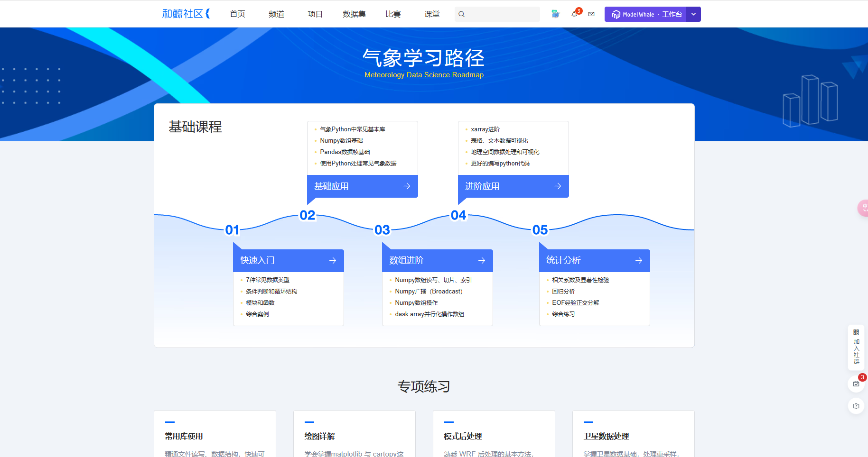Screen dimensions: 868x457
Task: Select the 频道 navigation item
Action: tap(276, 14)
